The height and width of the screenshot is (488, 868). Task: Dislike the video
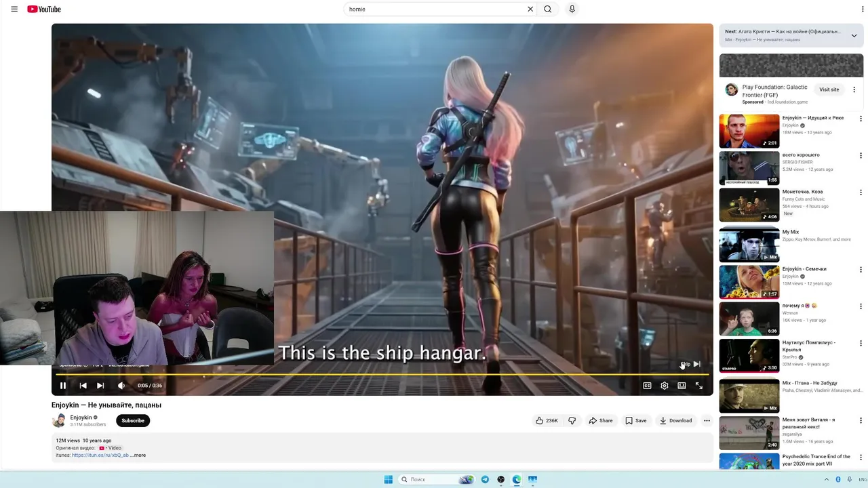click(572, 421)
